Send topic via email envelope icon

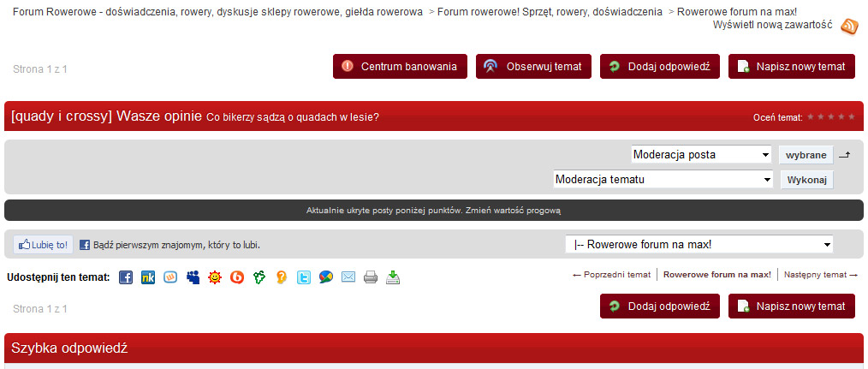348,277
